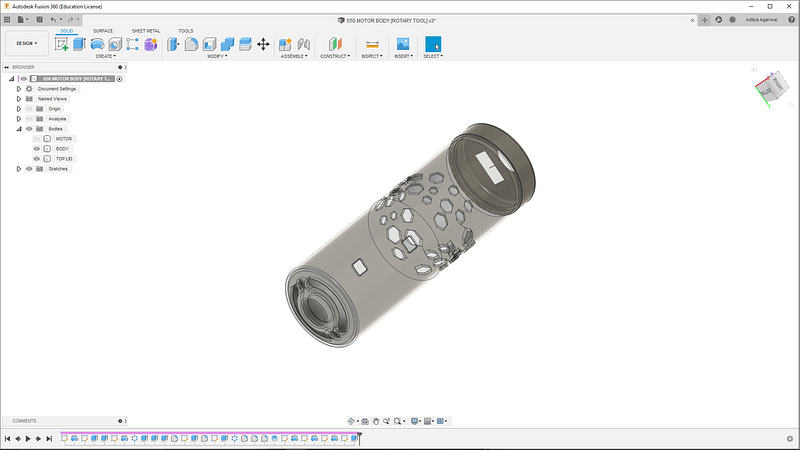800x450 pixels.
Task: Click the Measure icon in Inspect
Action: click(372, 44)
